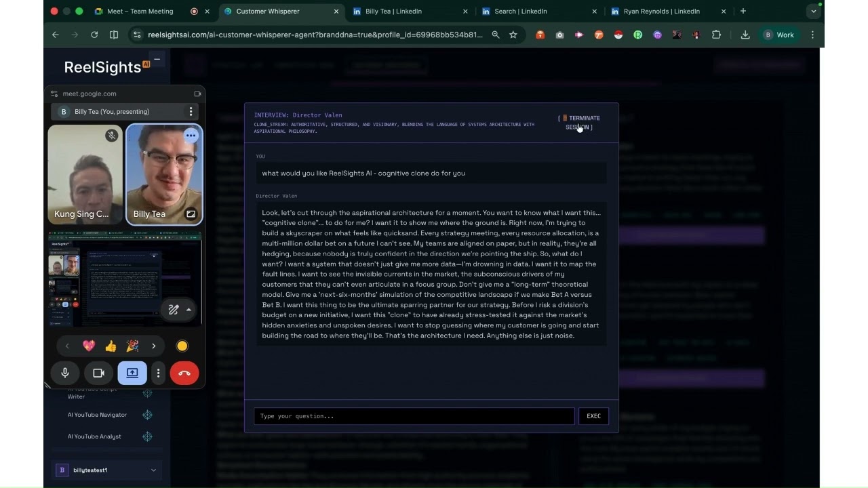
Task: Open the zoom magnifier in the address bar
Action: (x=496, y=35)
